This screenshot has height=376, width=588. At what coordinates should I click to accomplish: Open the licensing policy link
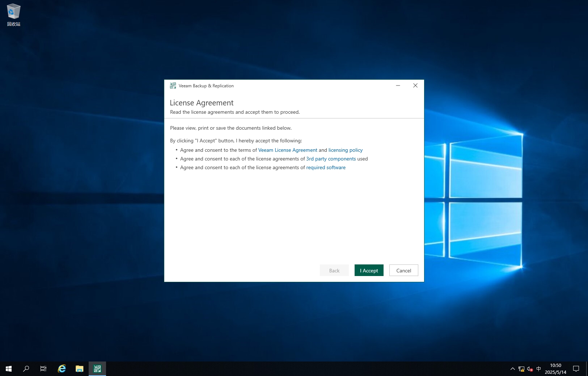(345, 150)
